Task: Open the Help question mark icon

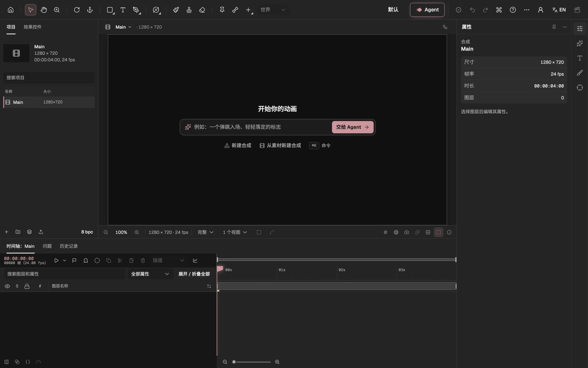Action: [513, 10]
